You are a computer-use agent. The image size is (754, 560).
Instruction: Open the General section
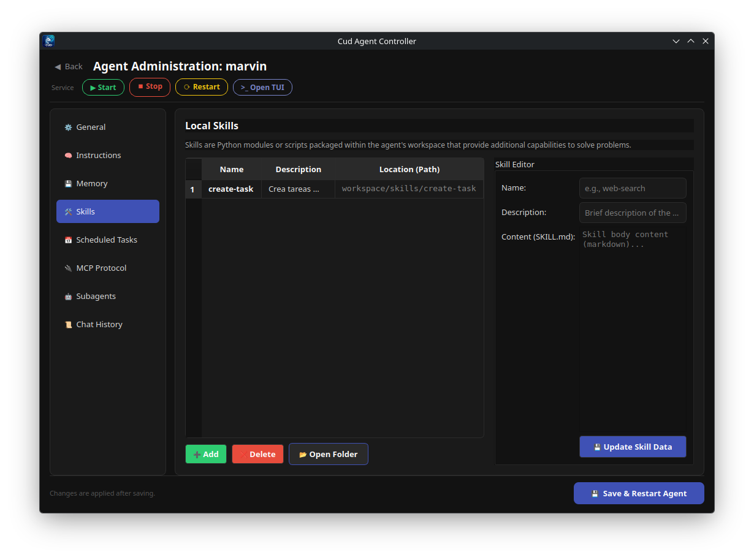click(x=108, y=127)
